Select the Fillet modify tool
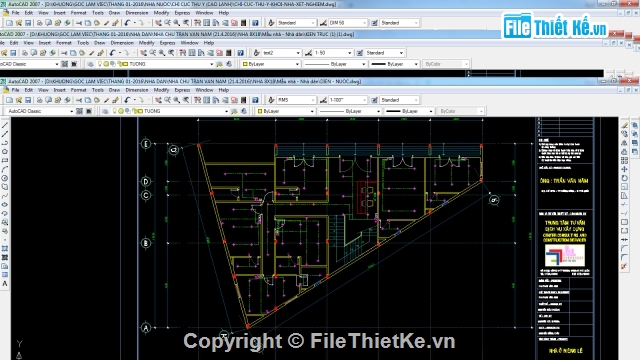This screenshot has height=360, width=640. (x=624, y=257)
